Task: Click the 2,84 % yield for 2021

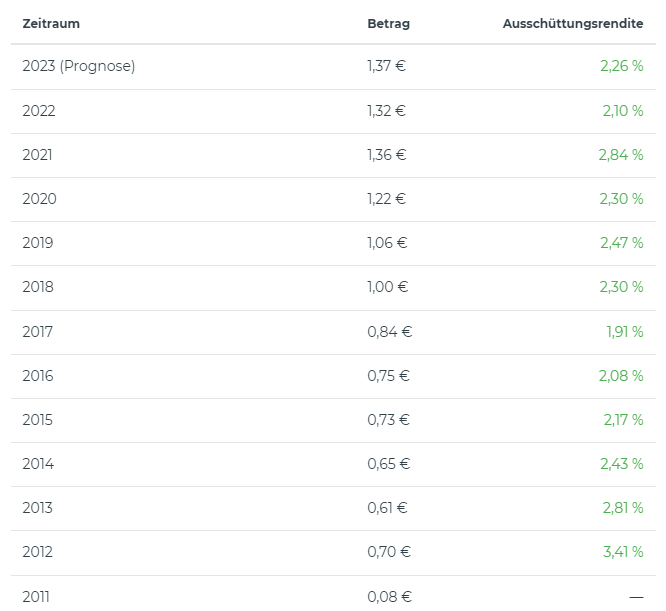Action: coord(620,155)
